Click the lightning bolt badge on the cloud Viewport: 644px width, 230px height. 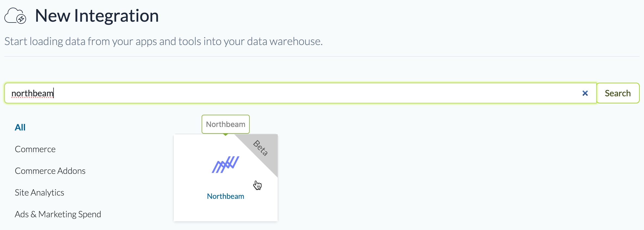click(21, 19)
